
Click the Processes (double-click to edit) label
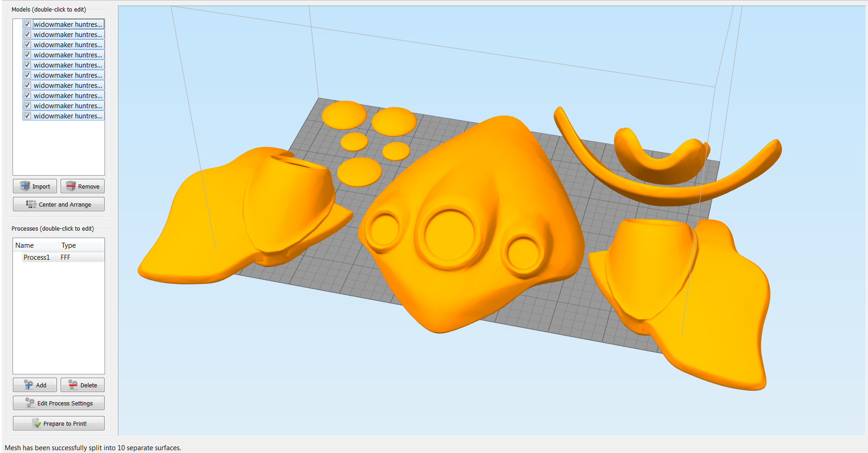pyautogui.click(x=53, y=228)
